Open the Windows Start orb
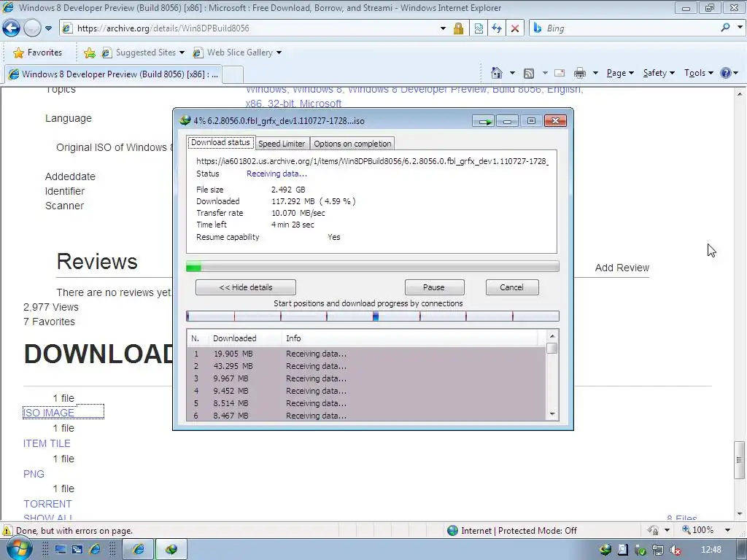 (19, 549)
